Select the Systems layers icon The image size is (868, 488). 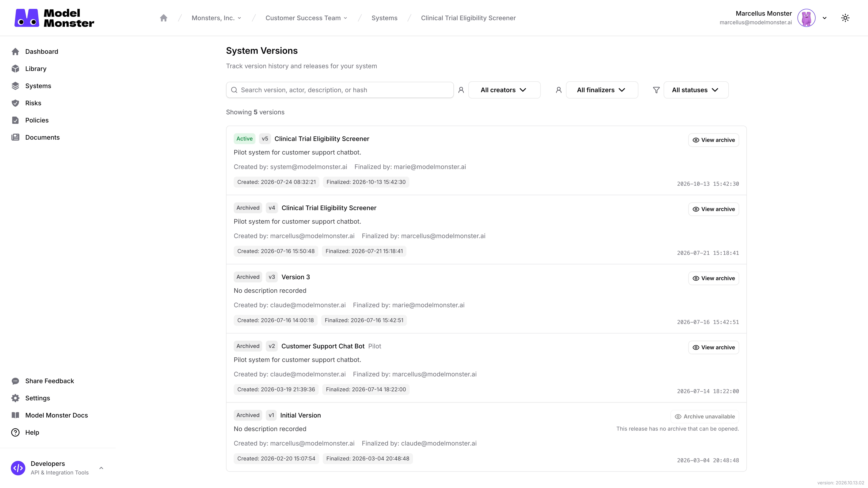16,86
